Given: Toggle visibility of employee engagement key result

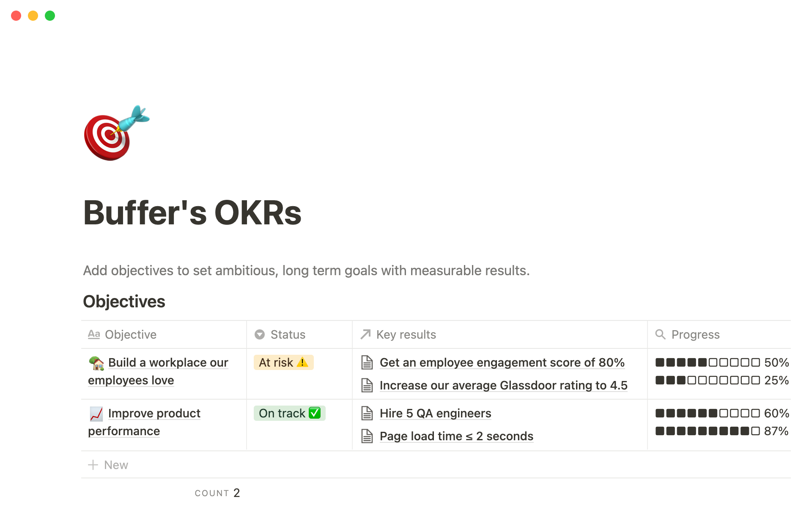Looking at the screenshot, I should pyautogui.click(x=369, y=362).
